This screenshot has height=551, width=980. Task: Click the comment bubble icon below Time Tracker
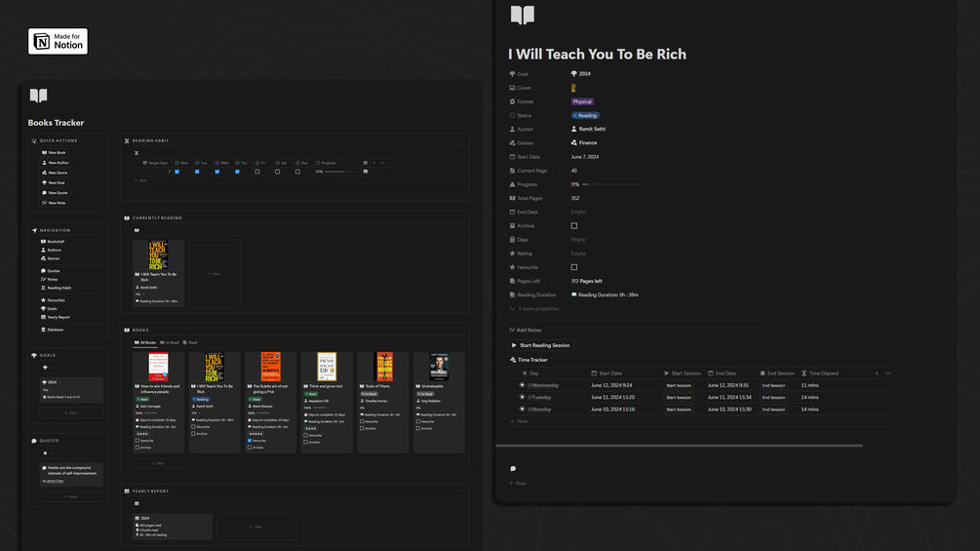tap(513, 468)
